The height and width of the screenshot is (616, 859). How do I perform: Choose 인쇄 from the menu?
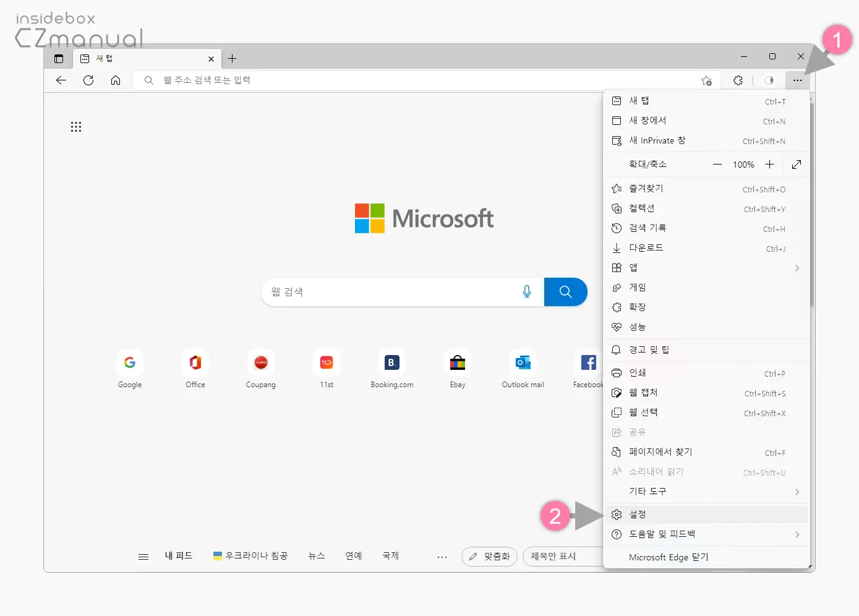click(706, 373)
